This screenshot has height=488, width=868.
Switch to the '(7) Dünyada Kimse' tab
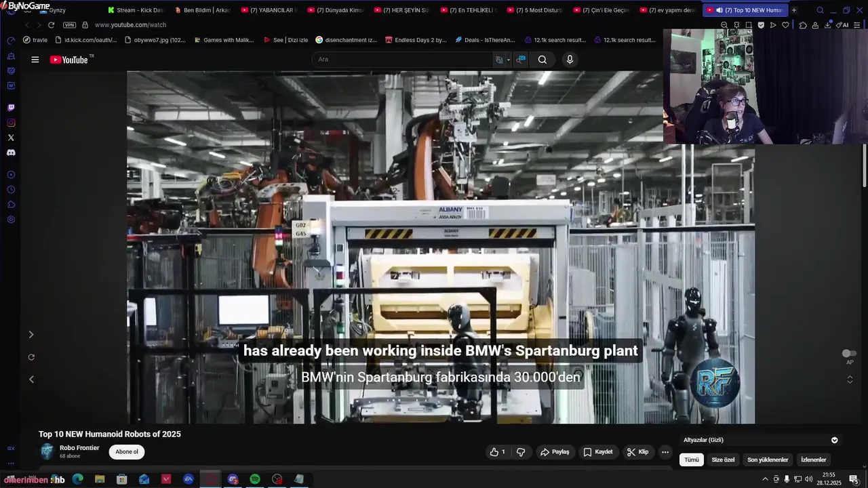(335, 10)
